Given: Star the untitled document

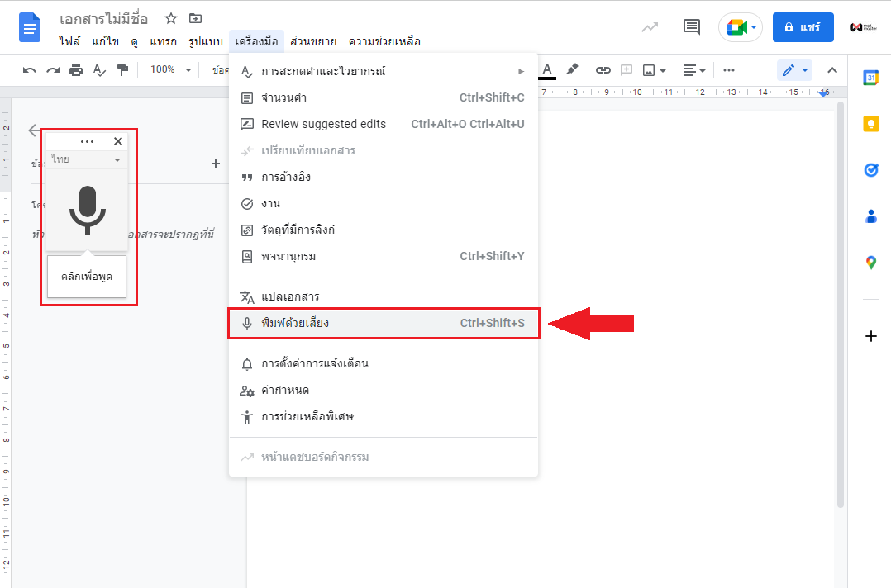Looking at the screenshot, I should point(170,19).
